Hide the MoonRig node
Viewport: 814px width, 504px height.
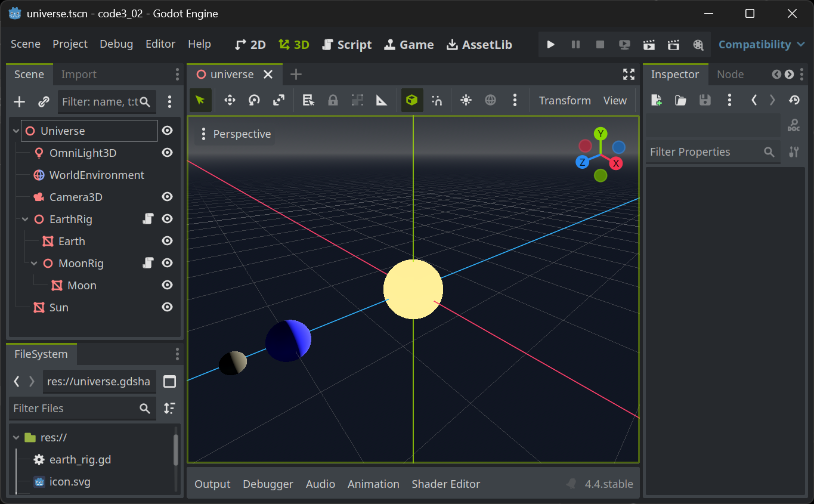[168, 263]
